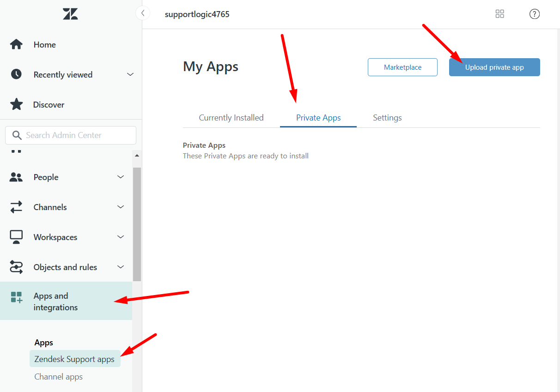Click the Apps sidebar section heading

44,342
